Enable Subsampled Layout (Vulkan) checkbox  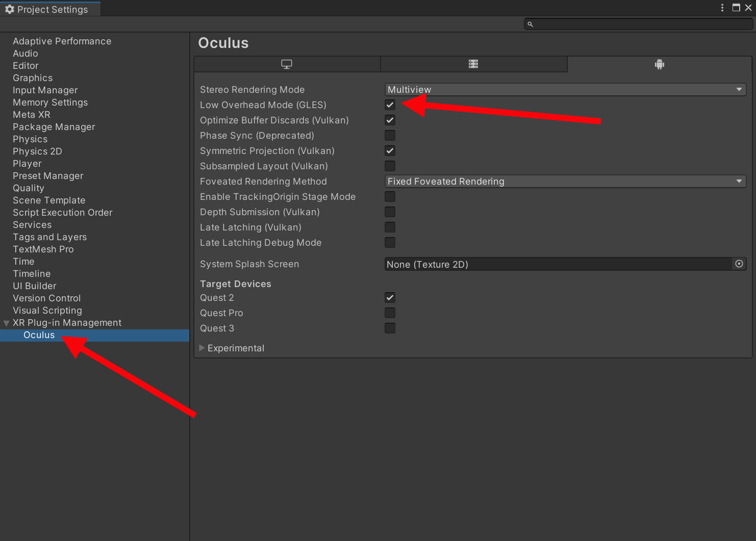tap(390, 166)
